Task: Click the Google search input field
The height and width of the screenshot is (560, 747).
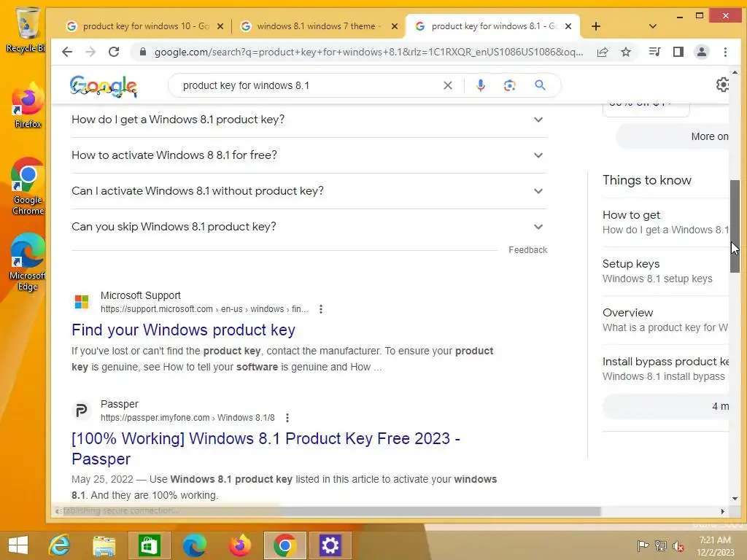Action: pos(309,85)
